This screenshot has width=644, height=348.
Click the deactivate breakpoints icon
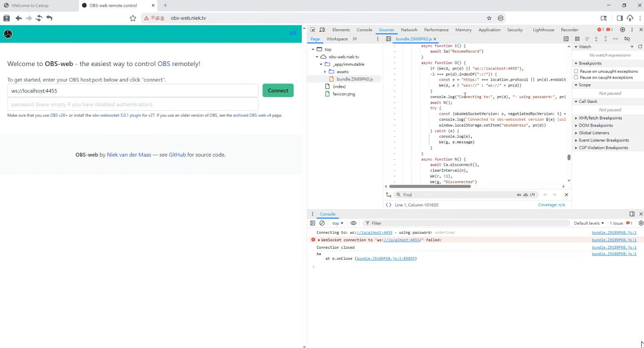(x=627, y=39)
